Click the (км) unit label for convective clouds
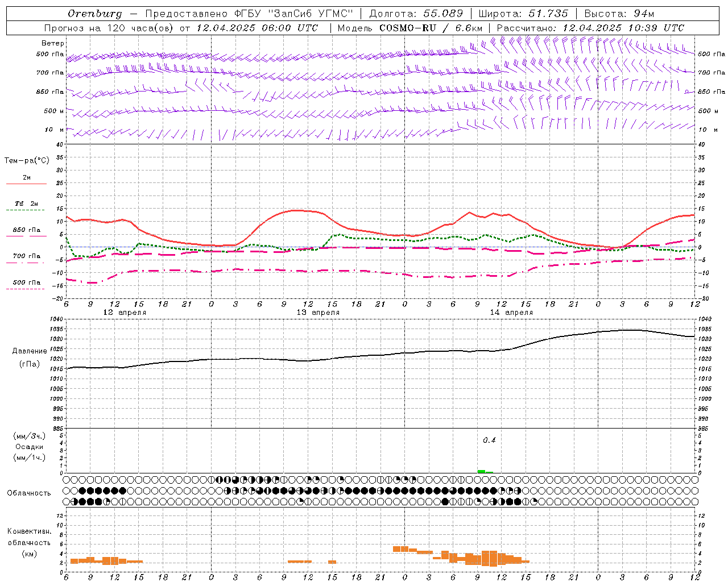Screen dimensions: 728x582 29,554
